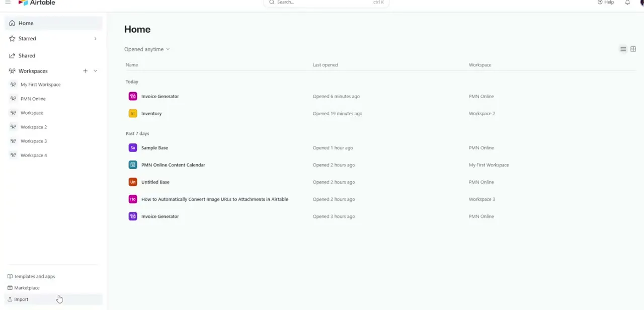Click the Workspace 4 sidebar icon
This screenshot has height=310, width=644.
(x=14, y=155)
